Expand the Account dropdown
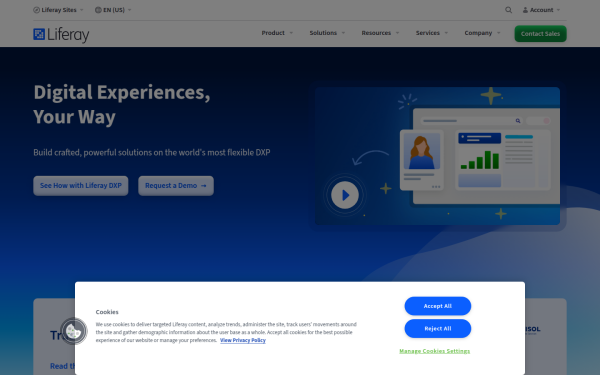This screenshot has height=375, width=600. click(541, 10)
